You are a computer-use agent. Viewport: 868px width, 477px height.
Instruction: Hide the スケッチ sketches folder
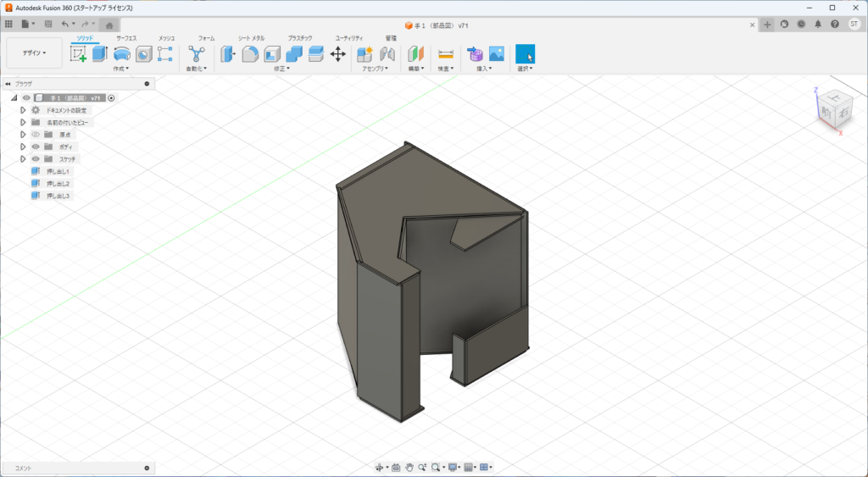point(36,158)
